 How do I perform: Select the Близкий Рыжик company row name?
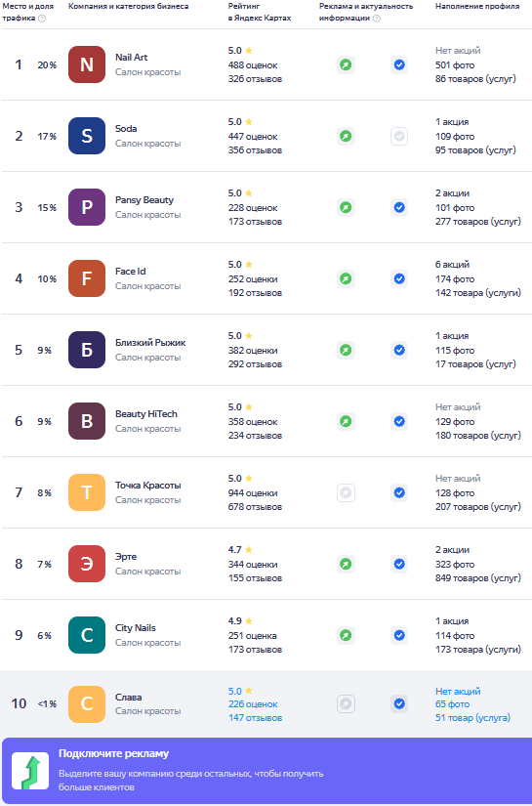[x=150, y=342]
